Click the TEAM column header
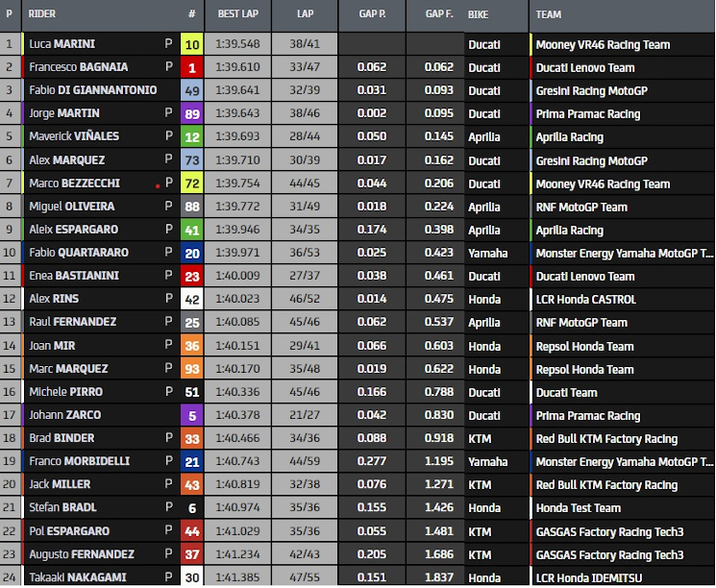The height and width of the screenshot is (588, 716). (x=549, y=15)
